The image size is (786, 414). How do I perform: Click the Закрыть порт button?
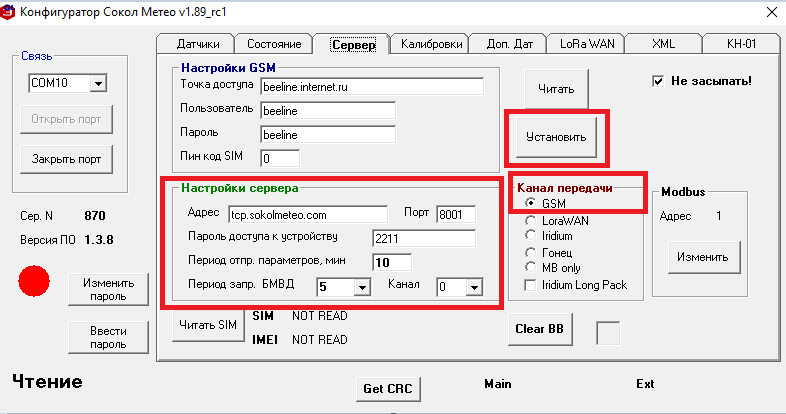(x=66, y=159)
